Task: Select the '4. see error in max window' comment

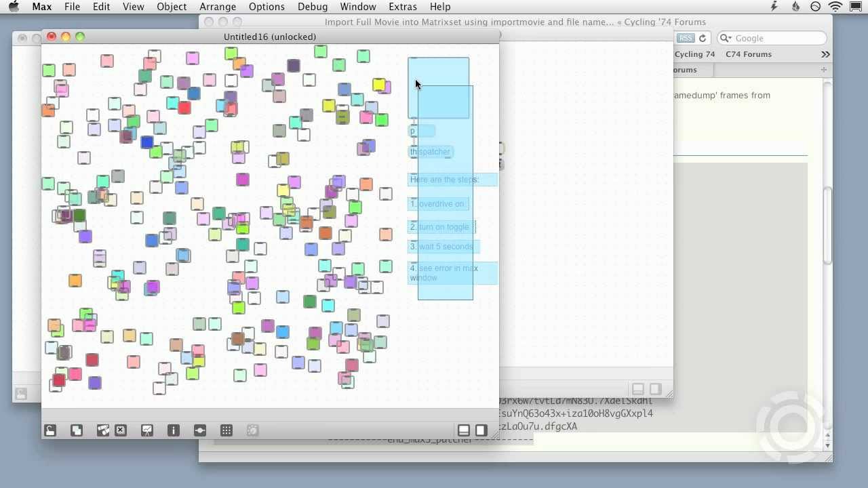Action: pyautogui.click(x=452, y=273)
